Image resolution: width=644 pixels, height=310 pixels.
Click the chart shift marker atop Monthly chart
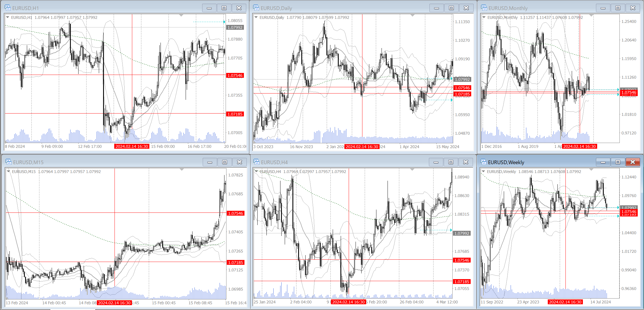pyautogui.click(x=591, y=15)
